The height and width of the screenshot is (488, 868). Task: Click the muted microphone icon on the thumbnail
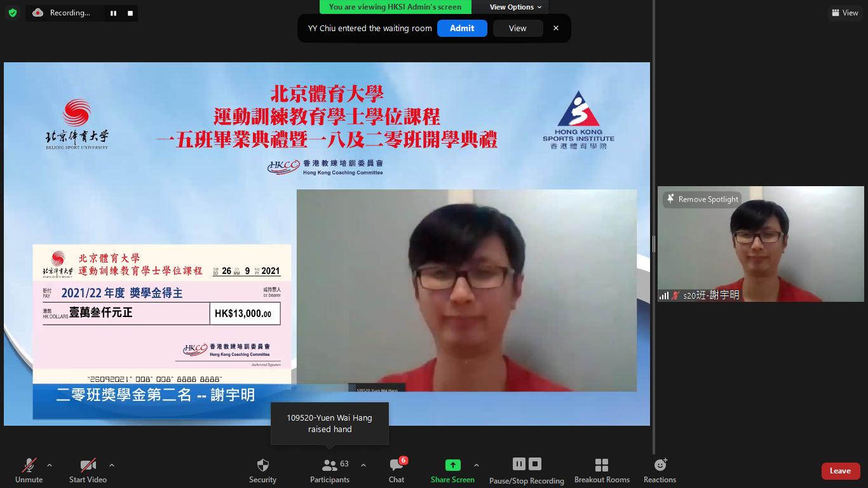tap(675, 295)
